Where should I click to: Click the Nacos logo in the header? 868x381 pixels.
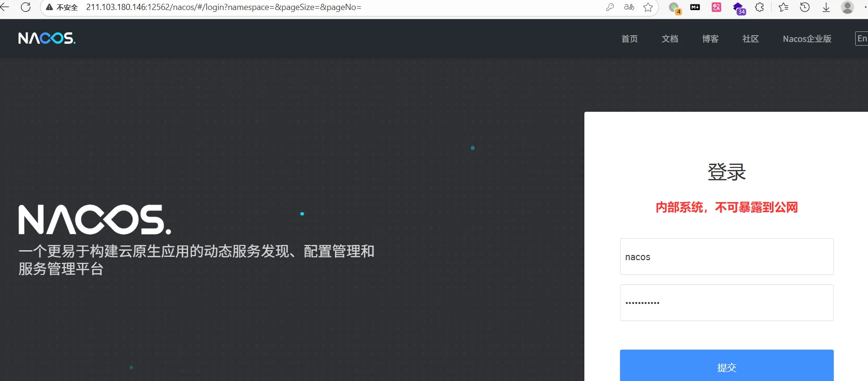coord(47,38)
